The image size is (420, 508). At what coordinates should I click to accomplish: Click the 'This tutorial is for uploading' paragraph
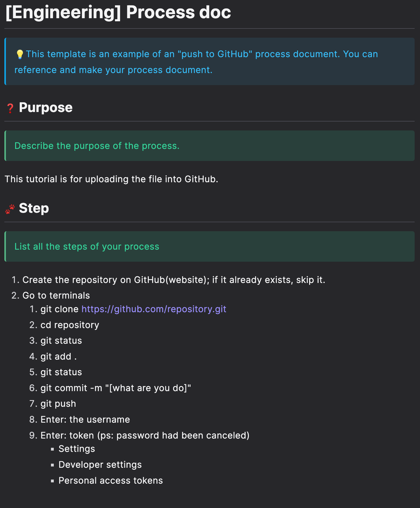coord(111,179)
